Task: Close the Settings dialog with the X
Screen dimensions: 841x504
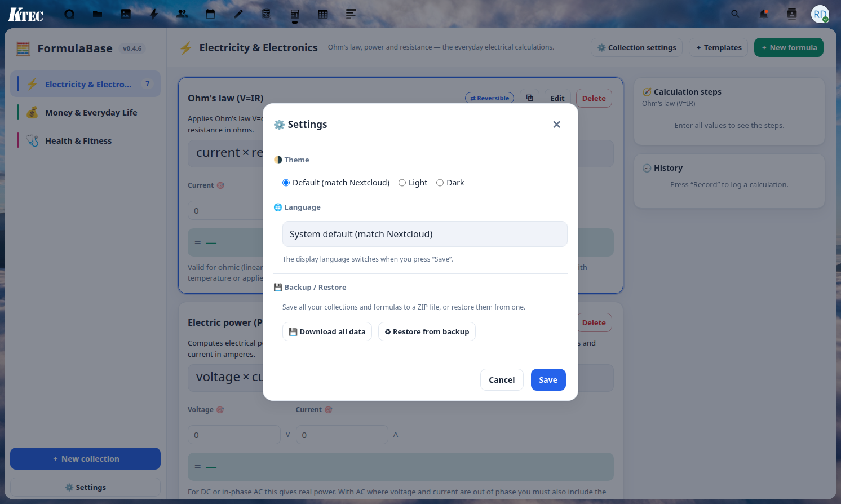Action: click(x=556, y=125)
